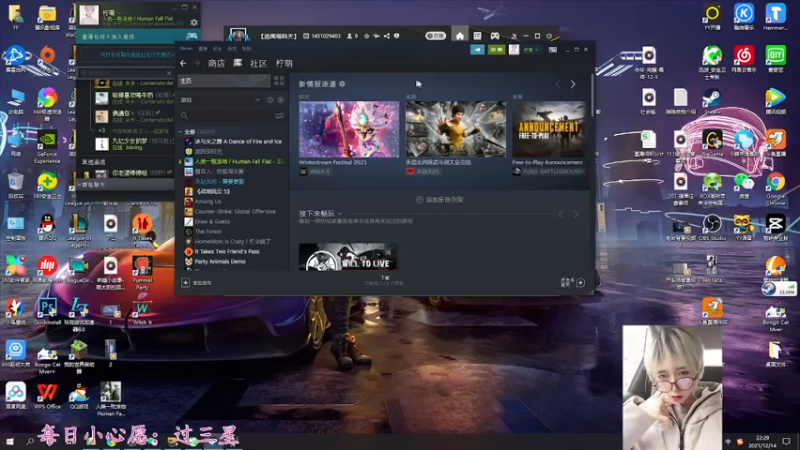Viewport: 800px width, 450px height.
Task: Expand the 游戏 filter dropdown in library
Action: point(257,100)
